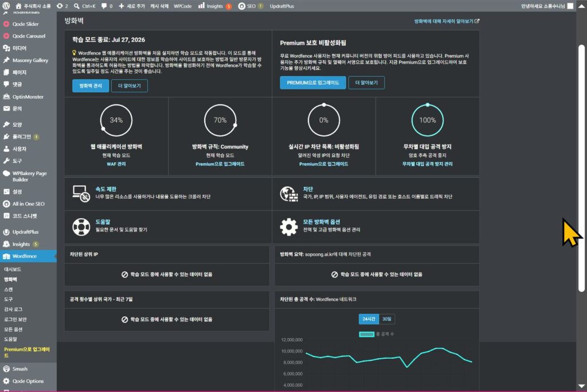Click the lifebuoy icon for 도움말
This screenshot has height=392, width=587.
(81, 227)
